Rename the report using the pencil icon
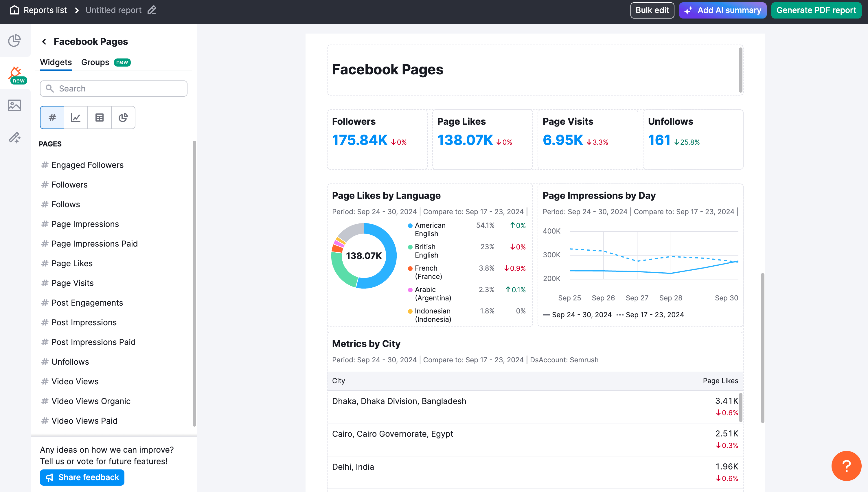 click(x=152, y=10)
